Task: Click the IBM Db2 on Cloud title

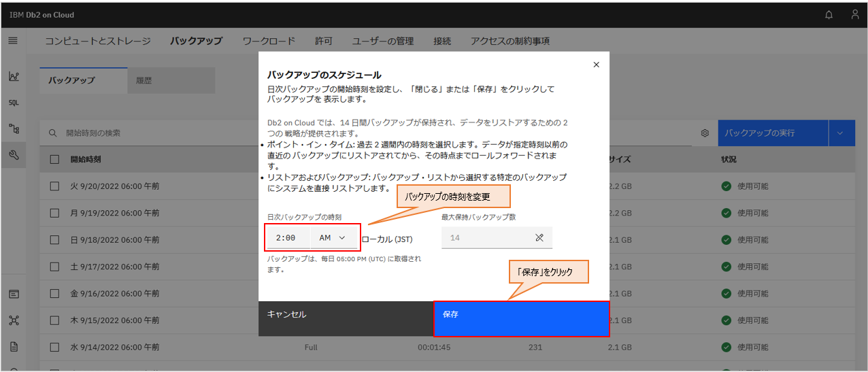Action: [41, 15]
